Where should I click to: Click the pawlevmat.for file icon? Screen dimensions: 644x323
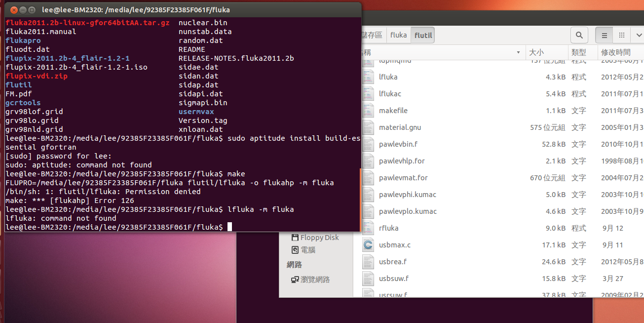click(368, 178)
